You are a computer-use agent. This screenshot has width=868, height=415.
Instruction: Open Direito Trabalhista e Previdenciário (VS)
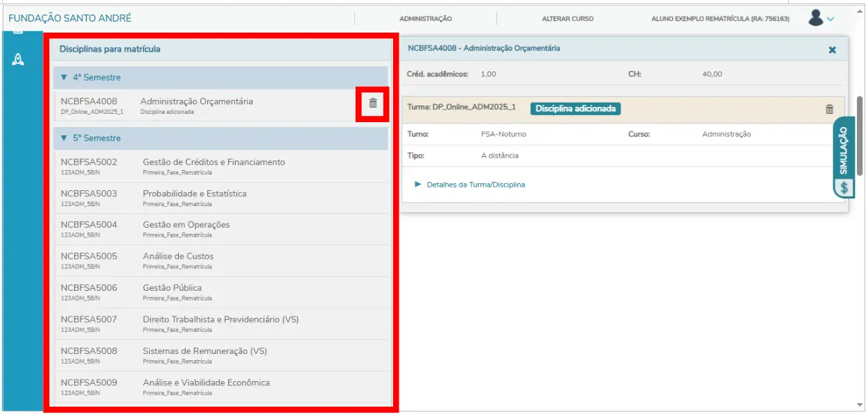click(x=220, y=319)
